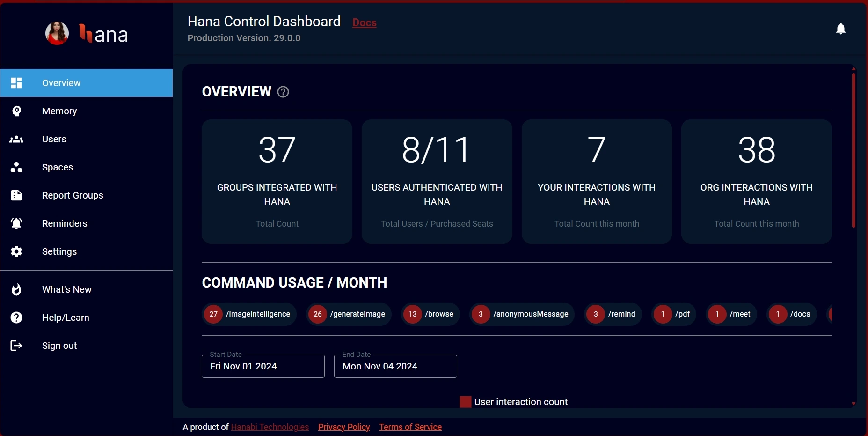This screenshot has height=436, width=868.
Task: Click the 13 count badge for browse
Action: pyautogui.click(x=413, y=314)
